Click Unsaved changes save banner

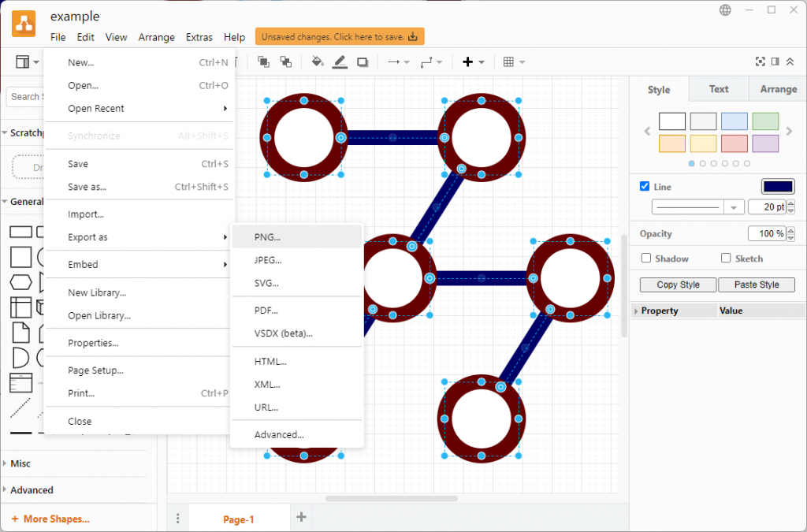tap(340, 36)
